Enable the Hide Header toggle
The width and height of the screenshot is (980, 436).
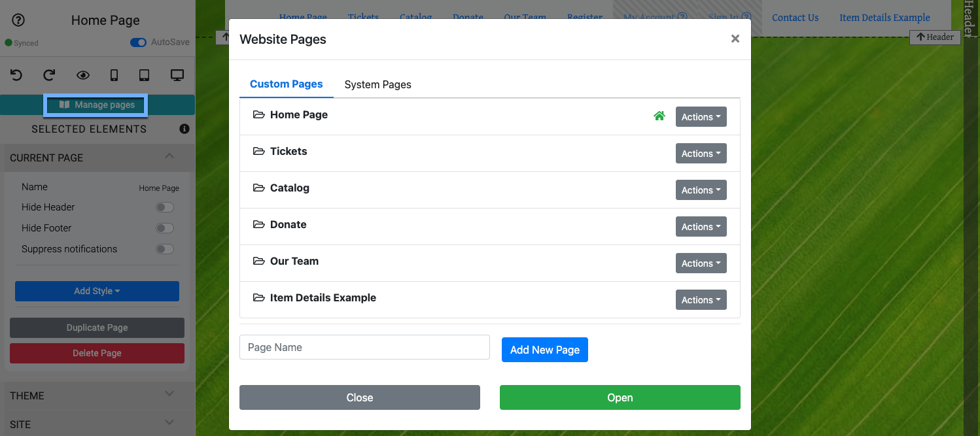(x=164, y=207)
